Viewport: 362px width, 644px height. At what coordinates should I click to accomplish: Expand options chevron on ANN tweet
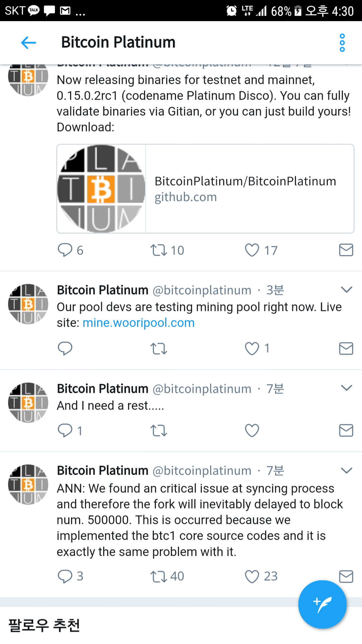346,470
